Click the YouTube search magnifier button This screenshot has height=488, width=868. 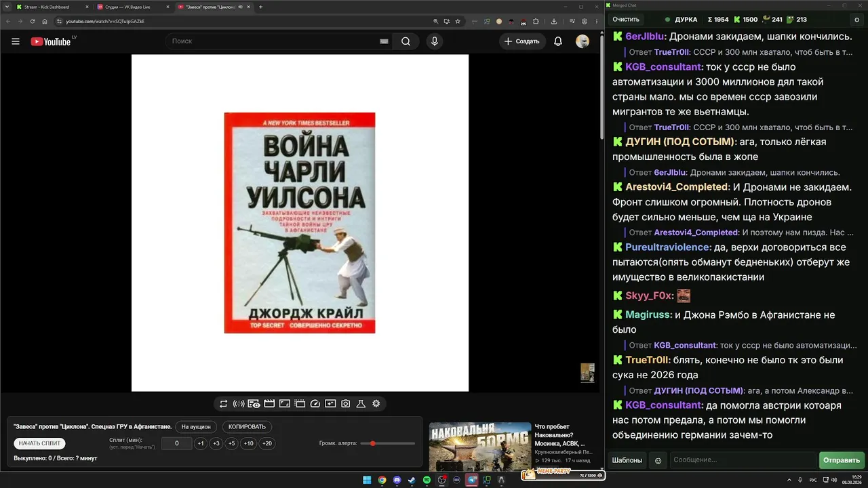click(406, 41)
